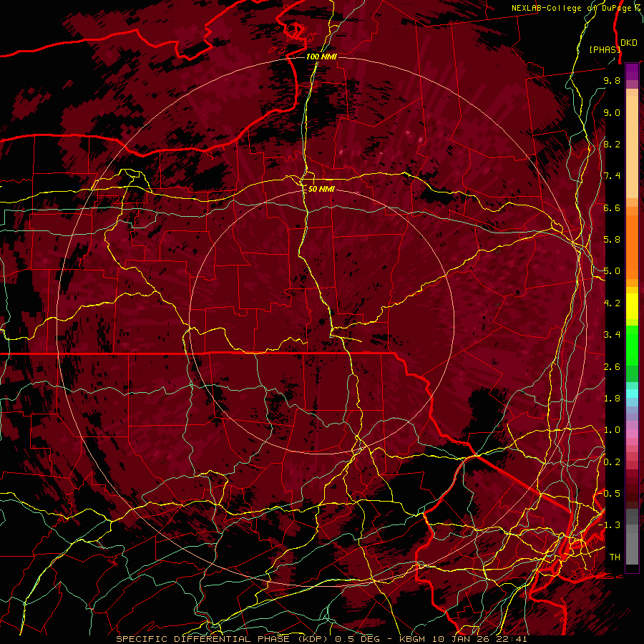
Task: Pick the purple band atop the color scale
Action: 632,72
